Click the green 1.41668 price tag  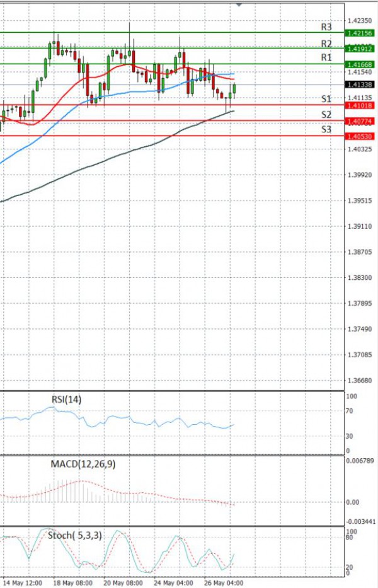click(360, 65)
